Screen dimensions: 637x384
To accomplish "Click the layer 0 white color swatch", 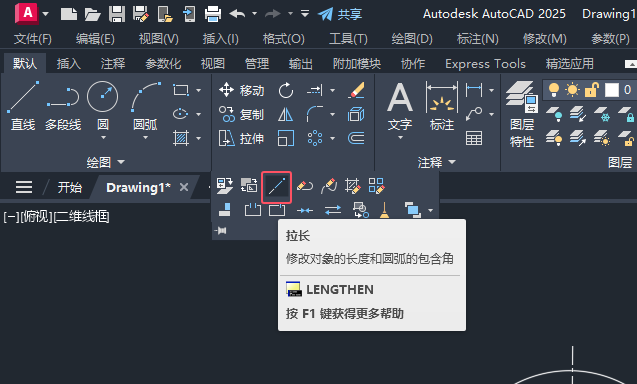I will click(x=611, y=90).
